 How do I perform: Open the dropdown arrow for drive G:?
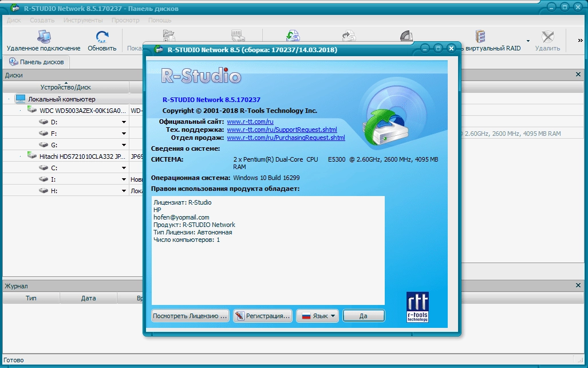(x=124, y=146)
